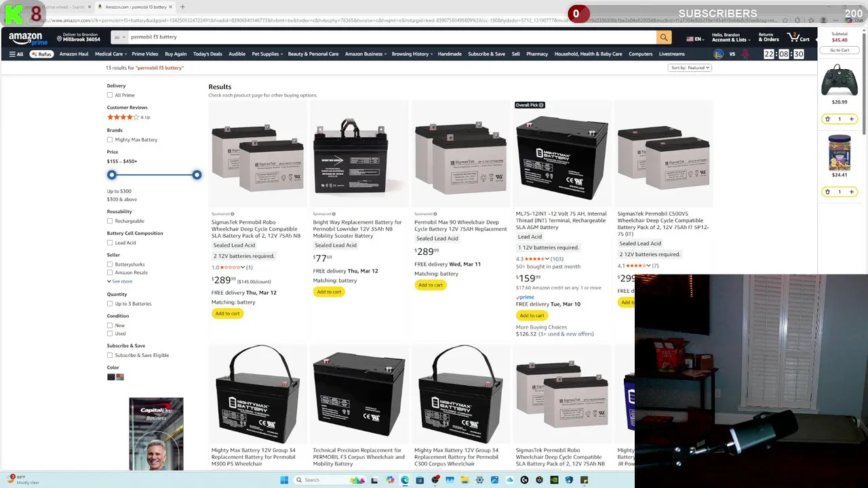Viewport: 868px width, 488px height.
Task: Check the Amazon Resale seller filter
Action: point(110,272)
